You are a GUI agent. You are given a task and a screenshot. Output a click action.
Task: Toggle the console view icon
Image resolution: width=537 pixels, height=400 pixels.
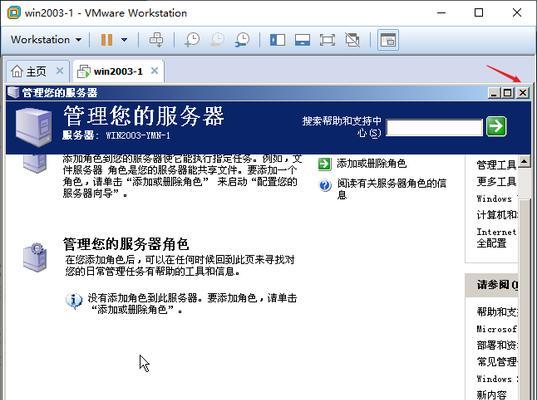(388, 40)
